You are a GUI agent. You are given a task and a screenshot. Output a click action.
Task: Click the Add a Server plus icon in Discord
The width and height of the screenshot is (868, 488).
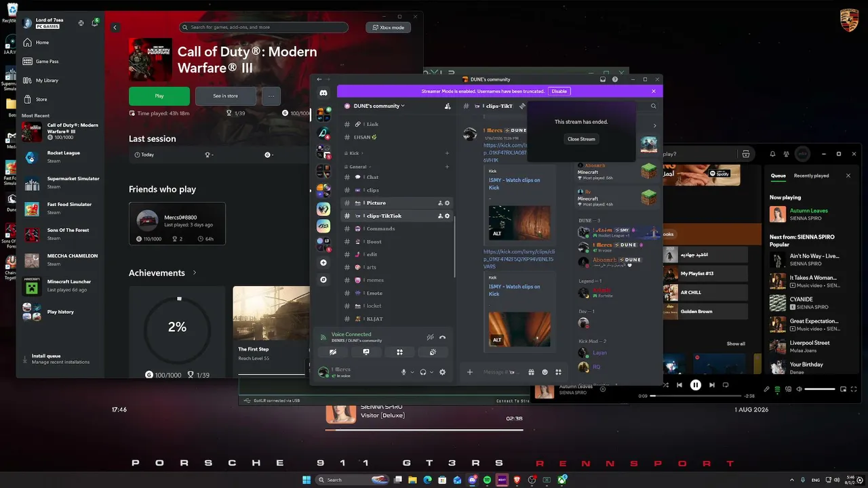pos(323,262)
